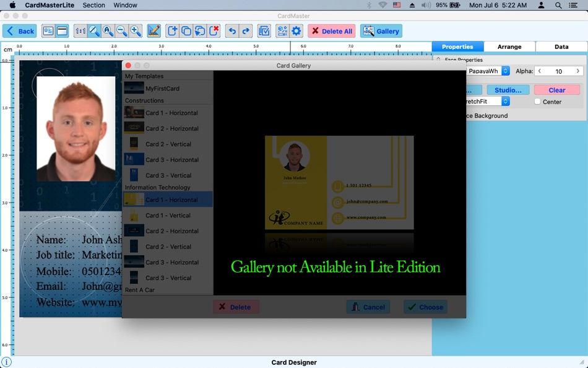The image size is (588, 368).
Task: Click Delete All button
Action: point(332,31)
